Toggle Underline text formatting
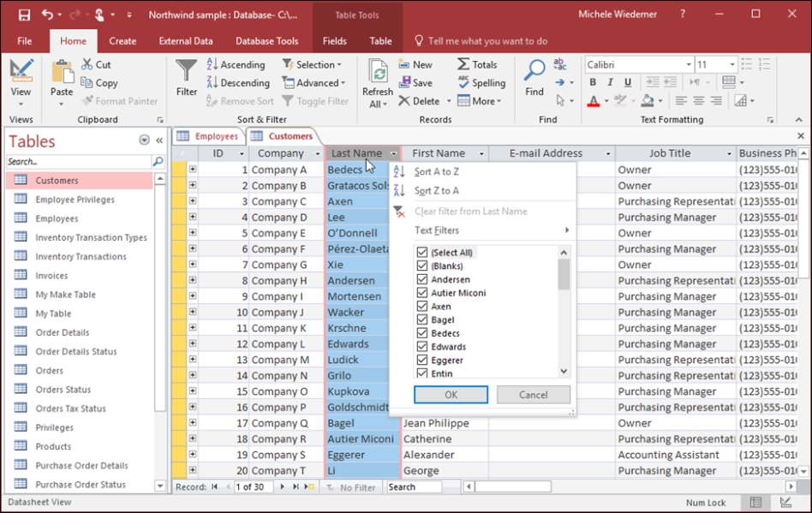Screen dimensions: 812x513 click(628, 82)
